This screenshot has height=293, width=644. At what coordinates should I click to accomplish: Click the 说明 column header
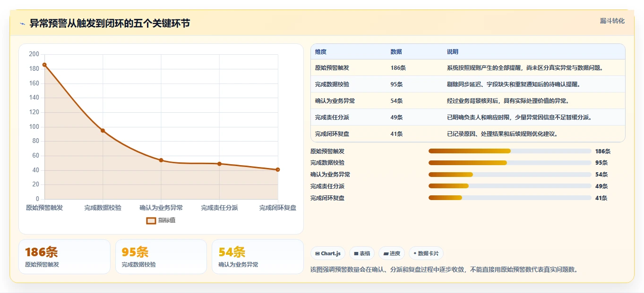(453, 52)
